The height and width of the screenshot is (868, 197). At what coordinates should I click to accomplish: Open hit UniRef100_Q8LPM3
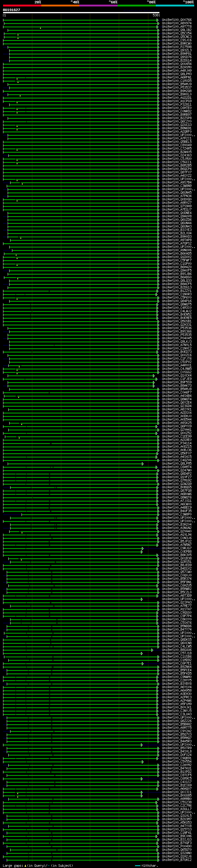(x=177, y=74)
